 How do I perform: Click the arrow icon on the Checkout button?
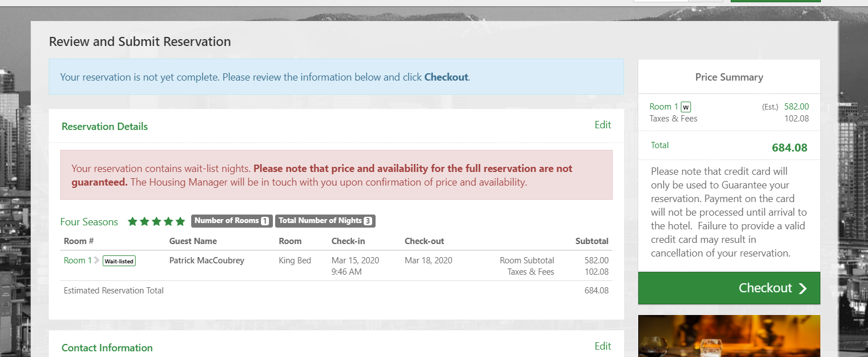[x=802, y=288]
